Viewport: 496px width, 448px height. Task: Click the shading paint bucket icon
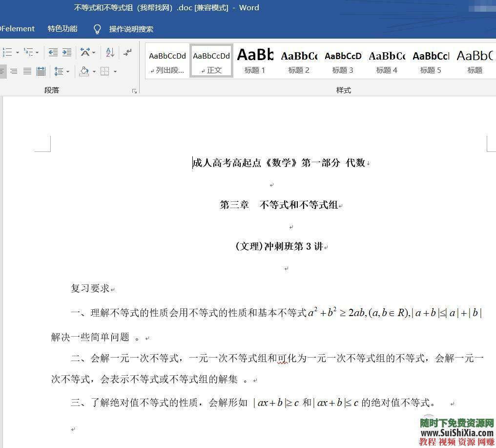(x=84, y=71)
